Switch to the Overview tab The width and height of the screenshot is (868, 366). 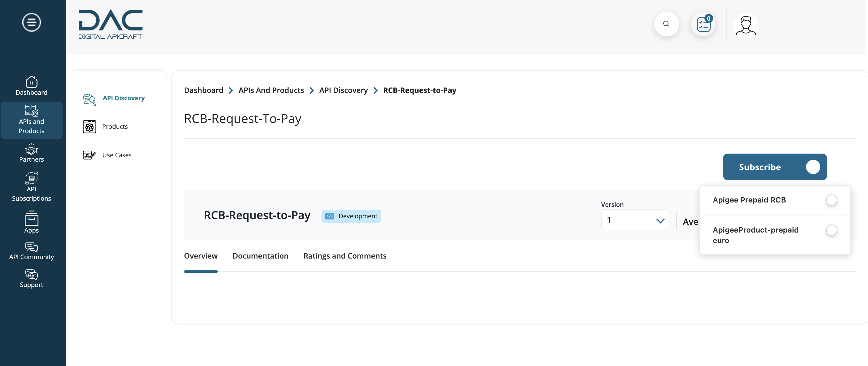(x=201, y=256)
